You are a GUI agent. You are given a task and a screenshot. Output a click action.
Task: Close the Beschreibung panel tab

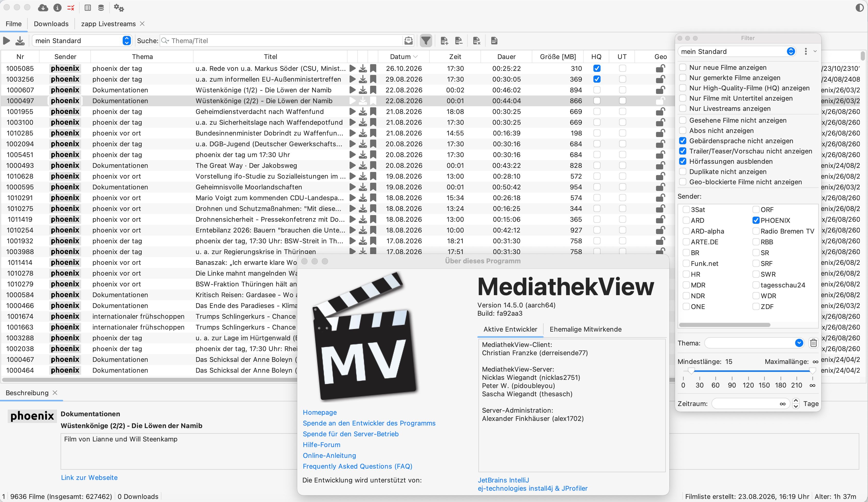pos(55,392)
